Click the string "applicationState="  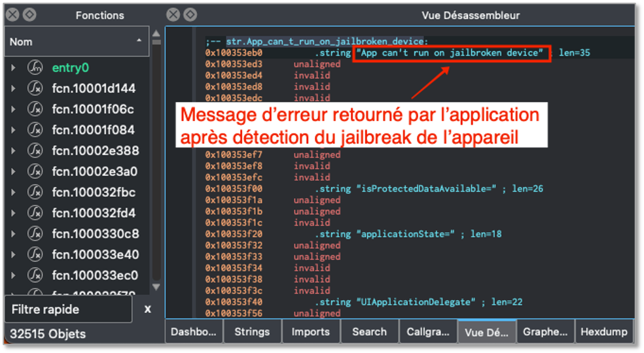click(405, 233)
